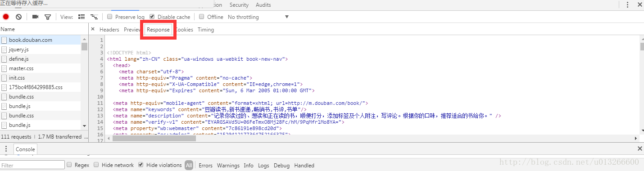644x171 pixels.
Task: Select the first bundle.js request
Action: (x=41, y=106)
